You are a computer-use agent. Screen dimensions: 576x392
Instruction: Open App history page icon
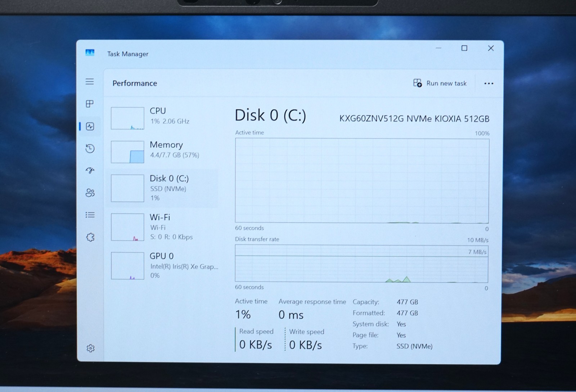coord(90,148)
